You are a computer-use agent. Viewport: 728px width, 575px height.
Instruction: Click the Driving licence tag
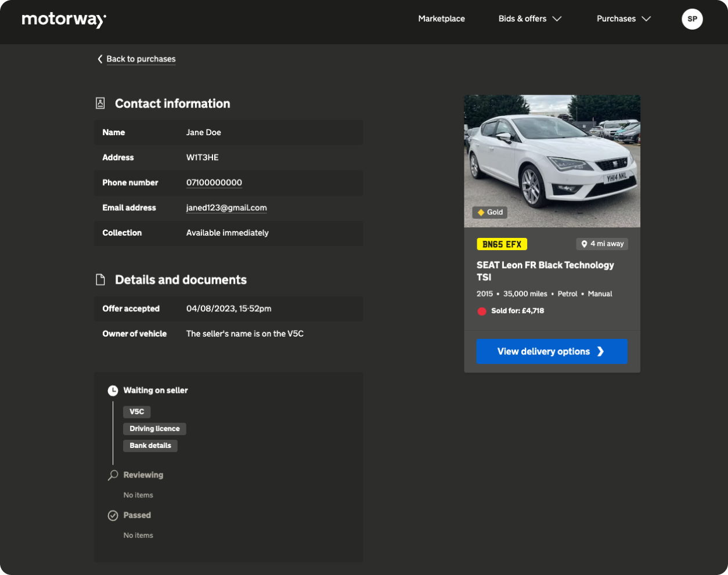pos(154,429)
